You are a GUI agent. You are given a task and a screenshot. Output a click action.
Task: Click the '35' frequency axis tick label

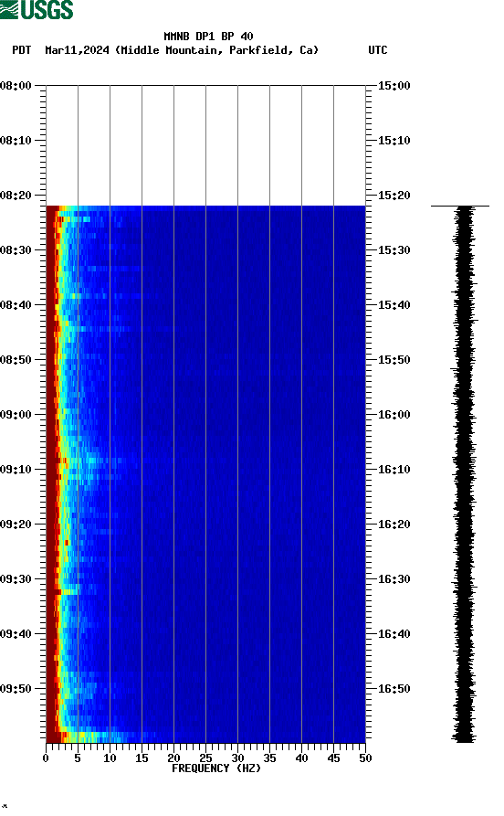pos(269,758)
